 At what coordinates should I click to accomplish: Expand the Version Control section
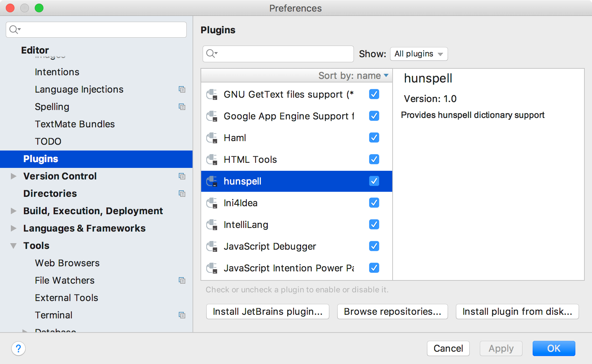point(13,176)
